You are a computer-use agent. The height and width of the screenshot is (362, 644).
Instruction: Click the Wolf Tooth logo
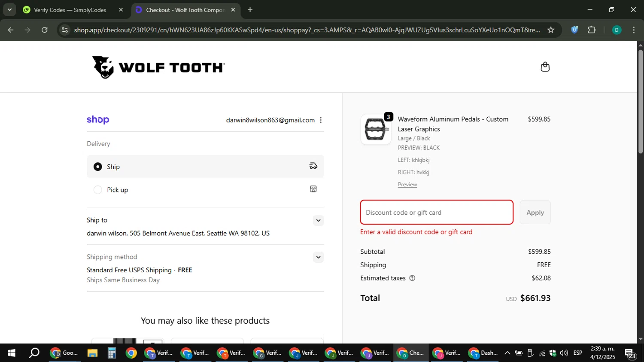click(158, 67)
